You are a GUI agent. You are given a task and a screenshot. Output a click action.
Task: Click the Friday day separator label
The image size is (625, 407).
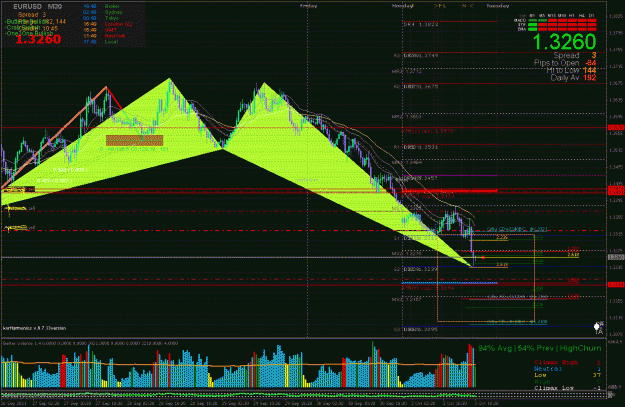coord(309,6)
